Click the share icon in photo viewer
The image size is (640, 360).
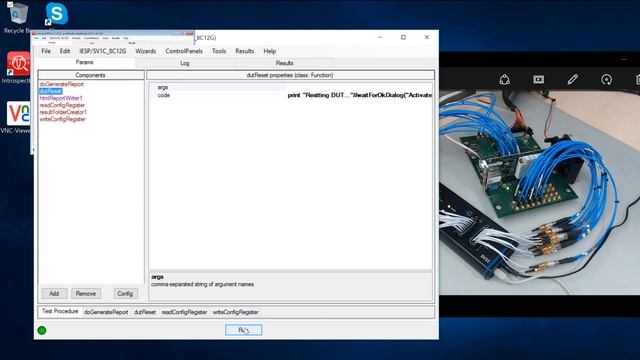click(504, 79)
